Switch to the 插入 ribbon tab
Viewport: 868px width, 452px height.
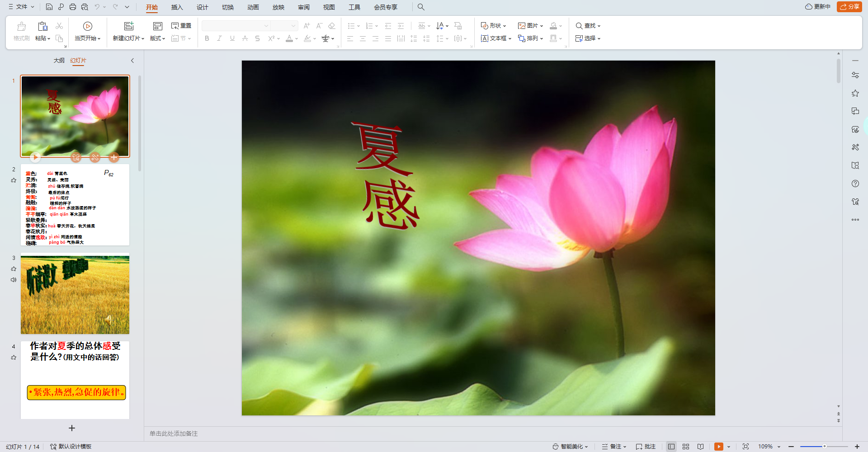click(x=177, y=7)
